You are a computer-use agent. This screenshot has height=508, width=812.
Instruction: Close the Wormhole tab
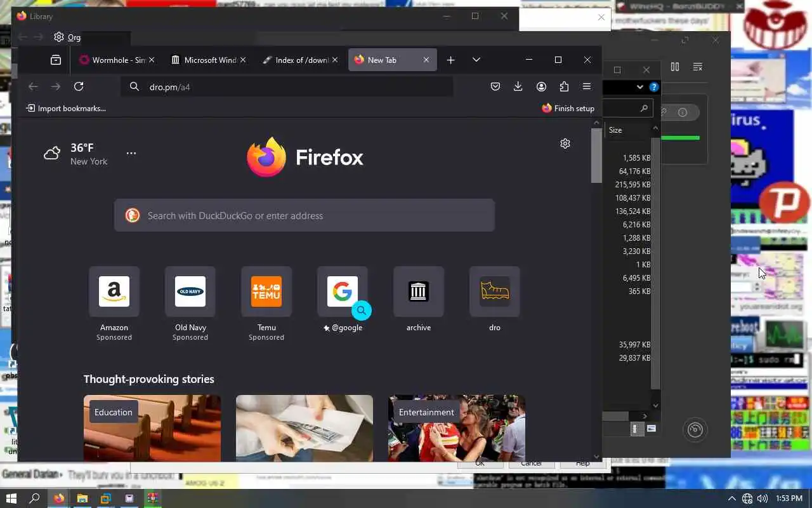(152, 60)
